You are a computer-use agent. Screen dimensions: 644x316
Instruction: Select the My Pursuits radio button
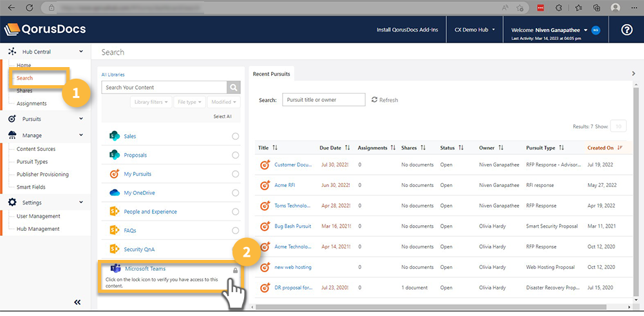point(235,174)
